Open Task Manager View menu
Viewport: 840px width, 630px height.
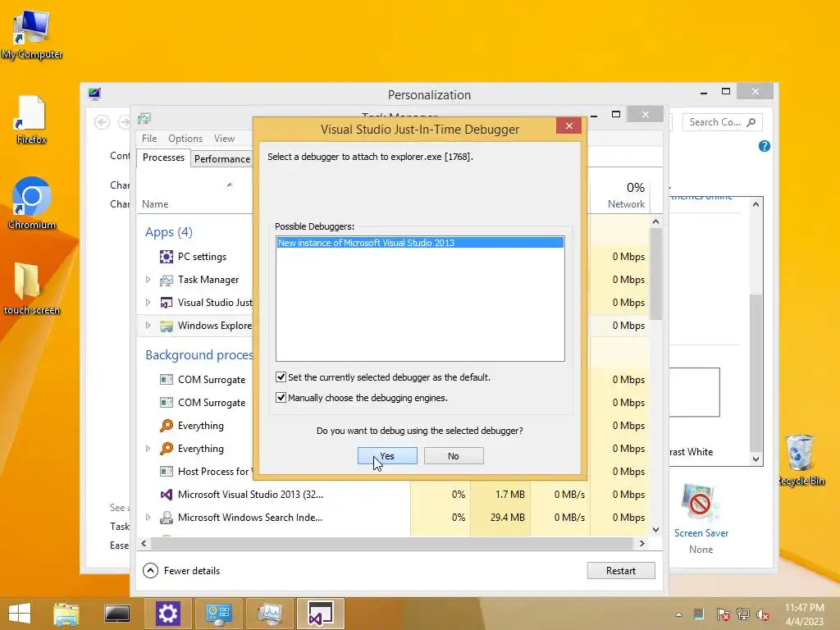[x=224, y=138]
